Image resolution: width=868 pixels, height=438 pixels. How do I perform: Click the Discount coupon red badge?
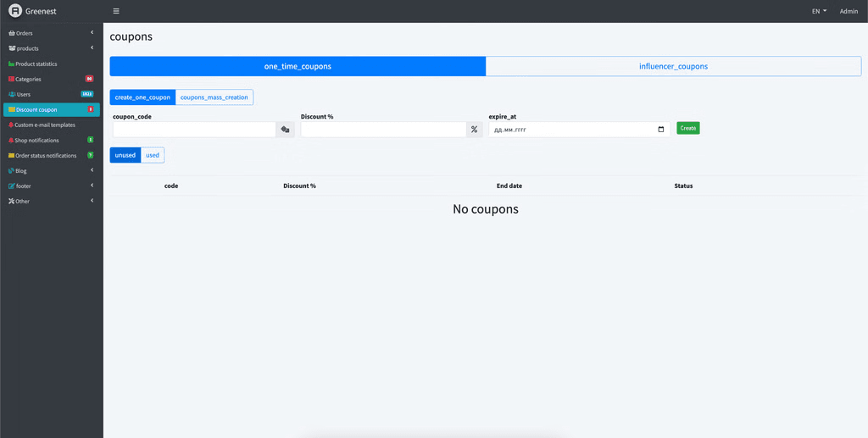(90, 109)
